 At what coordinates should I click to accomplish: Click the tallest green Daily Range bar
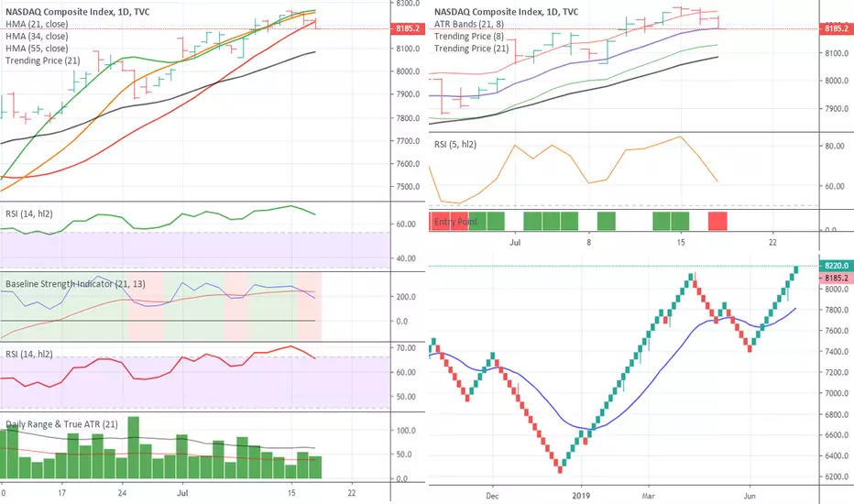(x=134, y=448)
